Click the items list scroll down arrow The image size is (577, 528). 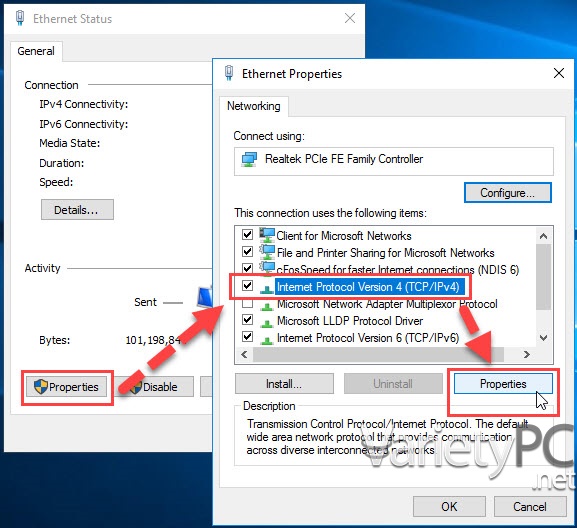[544, 337]
